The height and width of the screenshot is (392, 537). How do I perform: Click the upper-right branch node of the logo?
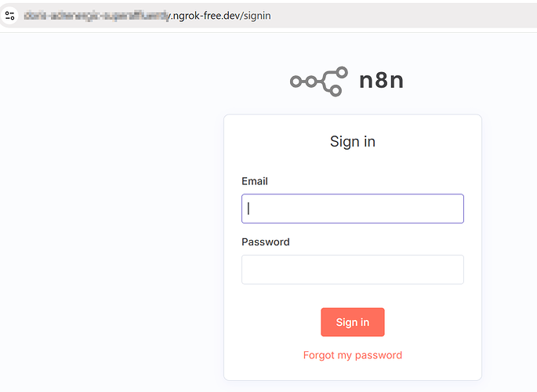[x=341, y=71]
